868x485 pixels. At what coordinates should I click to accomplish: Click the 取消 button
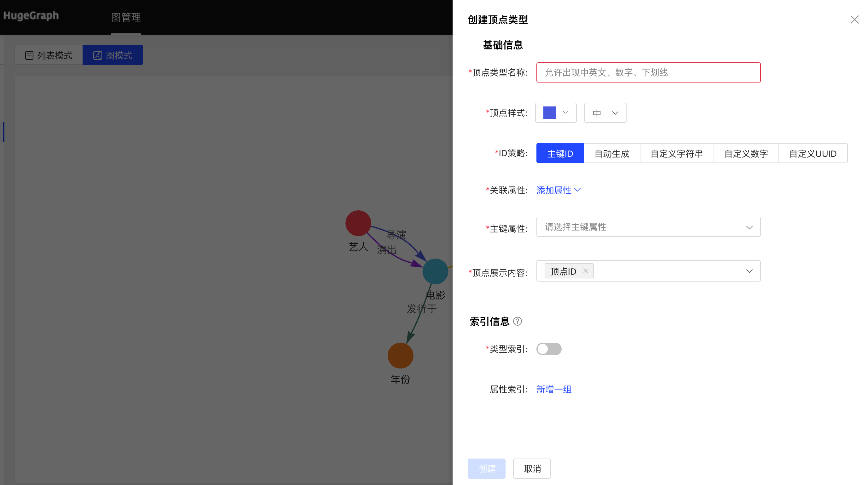(532, 469)
